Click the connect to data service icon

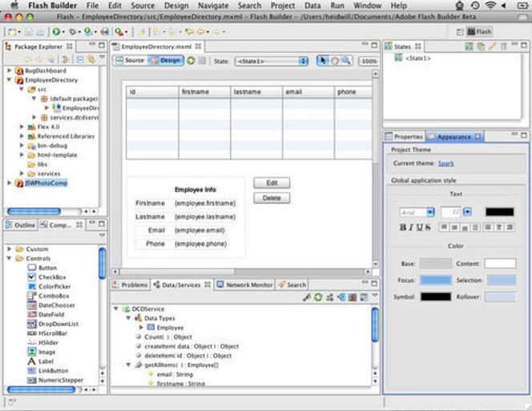click(x=307, y=298)
